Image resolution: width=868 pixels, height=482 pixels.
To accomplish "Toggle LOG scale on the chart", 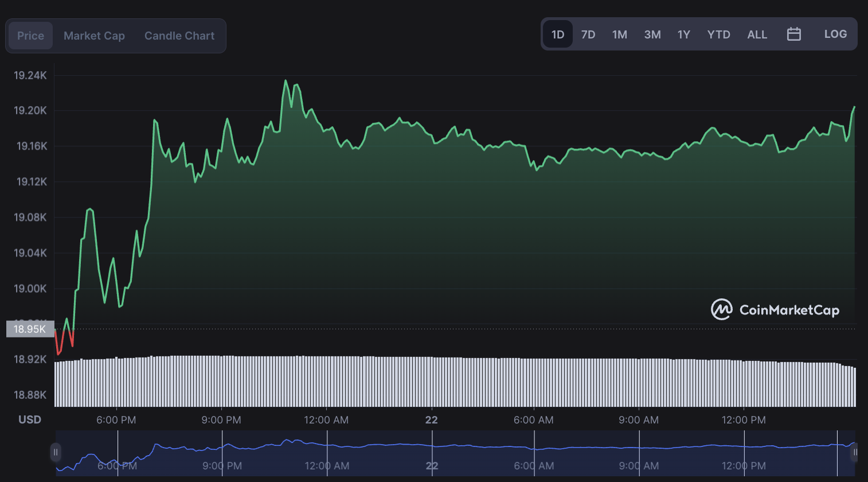I will coord(835,34).
